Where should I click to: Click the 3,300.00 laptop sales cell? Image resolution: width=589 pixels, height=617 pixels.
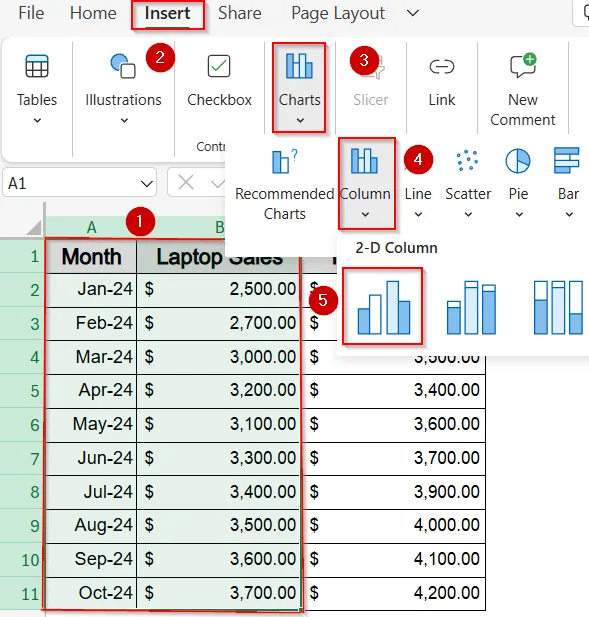point(218,458)
